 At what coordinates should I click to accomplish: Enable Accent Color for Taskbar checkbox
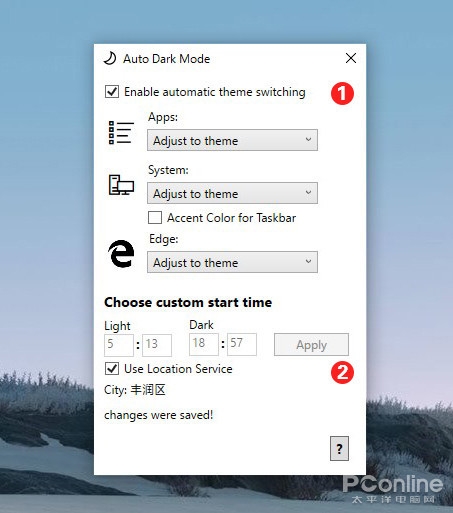tap(155, 218)
